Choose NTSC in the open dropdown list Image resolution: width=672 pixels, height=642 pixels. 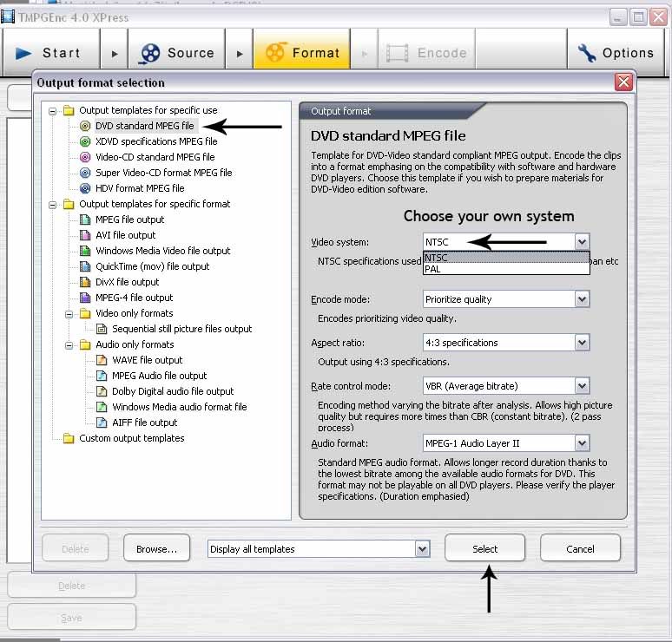point(506,258)
